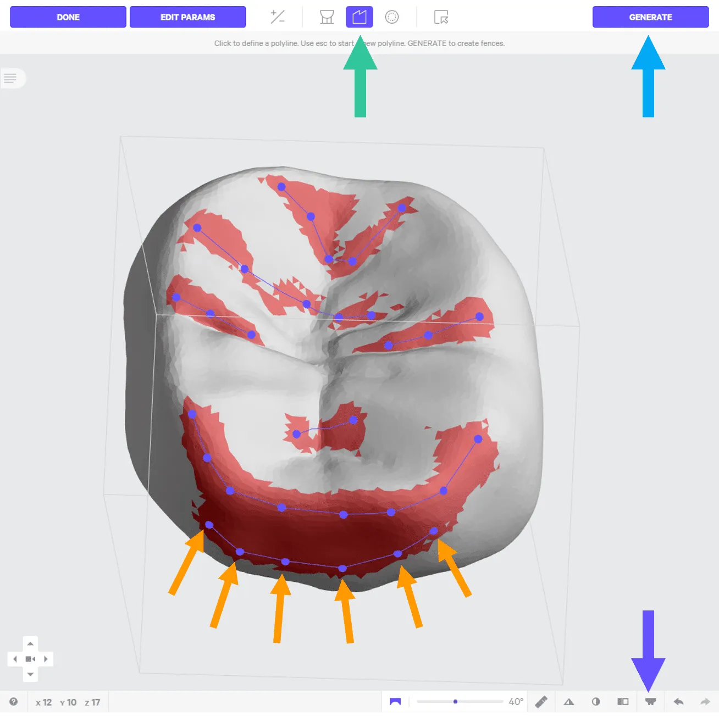Open the left side menu panel
719x728 pixels.
[11, 79]
